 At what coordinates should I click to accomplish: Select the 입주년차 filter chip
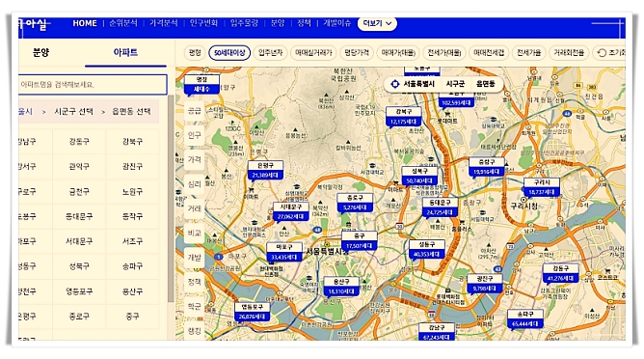(270, 53)
